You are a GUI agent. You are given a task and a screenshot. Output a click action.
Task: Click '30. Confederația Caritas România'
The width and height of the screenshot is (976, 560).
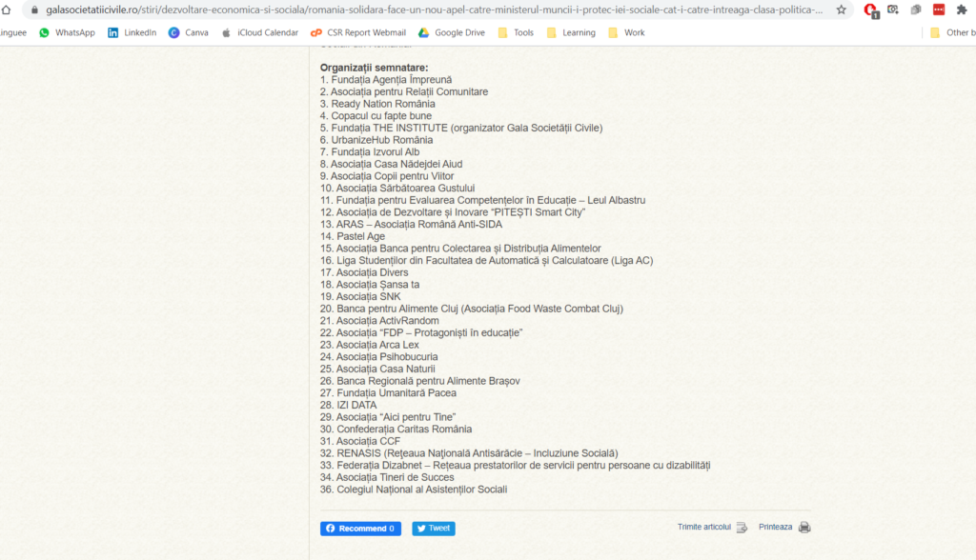(x=396, y=430)
